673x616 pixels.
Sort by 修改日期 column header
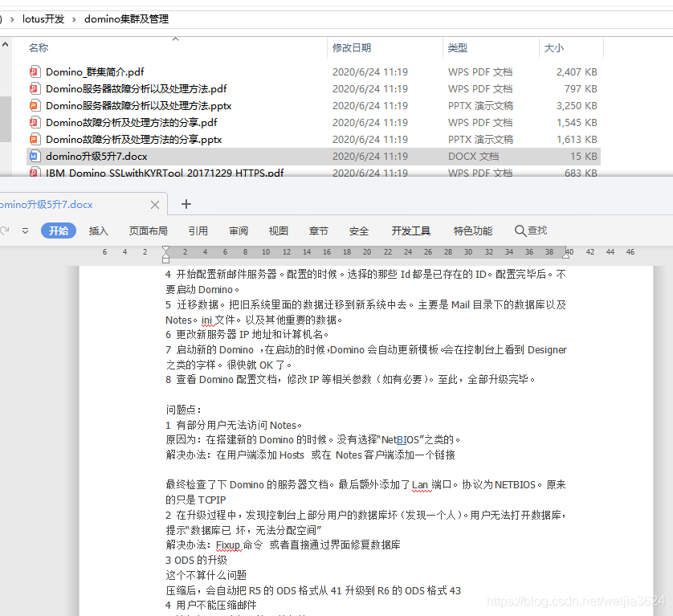click(x=352, y=47)
